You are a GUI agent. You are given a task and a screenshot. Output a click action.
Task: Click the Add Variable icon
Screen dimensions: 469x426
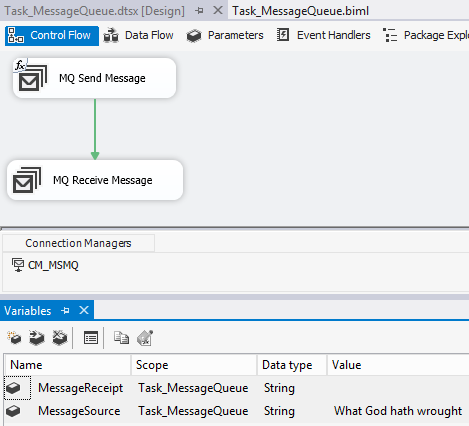coord(14,338)
